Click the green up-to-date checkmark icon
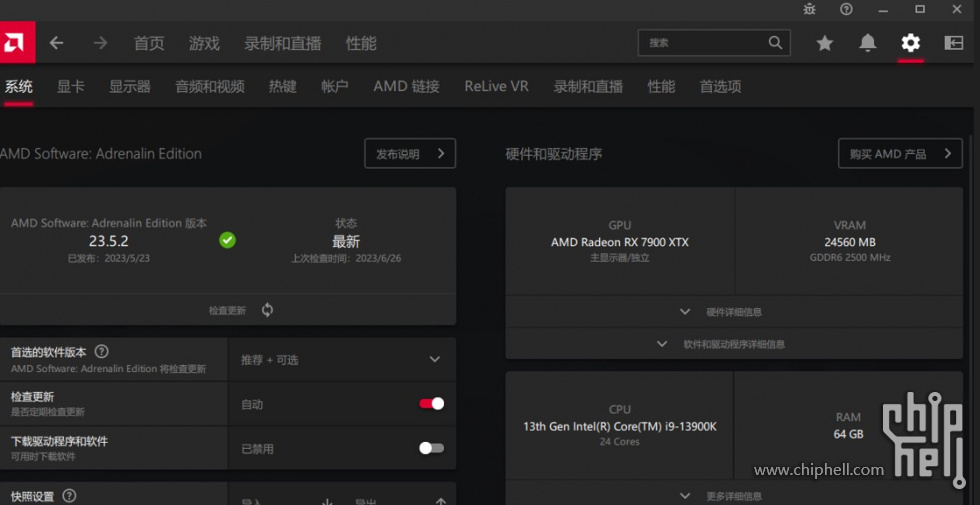 228,240
